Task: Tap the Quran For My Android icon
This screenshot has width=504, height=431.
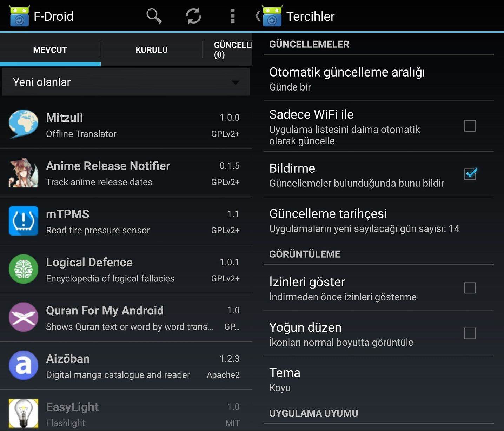Action: (24, 317)
